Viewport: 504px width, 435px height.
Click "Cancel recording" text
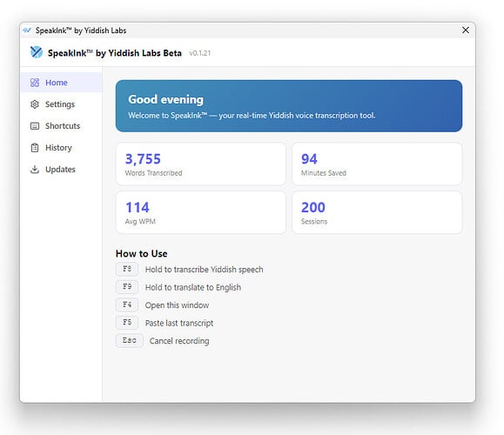pos(179,341)
